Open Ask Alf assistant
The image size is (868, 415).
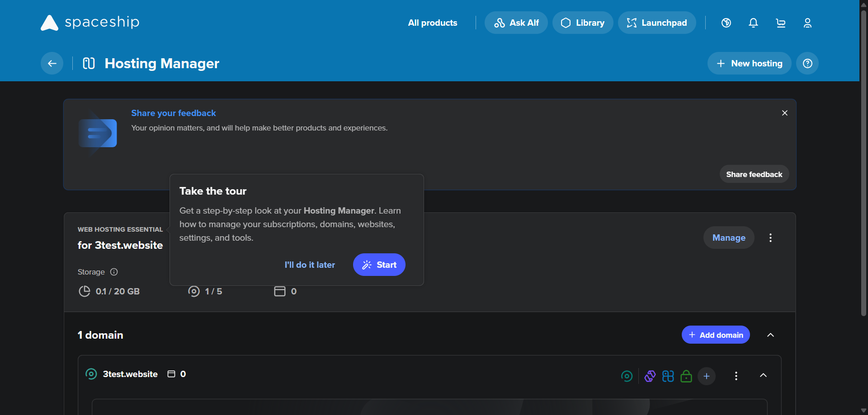point(516,23)
